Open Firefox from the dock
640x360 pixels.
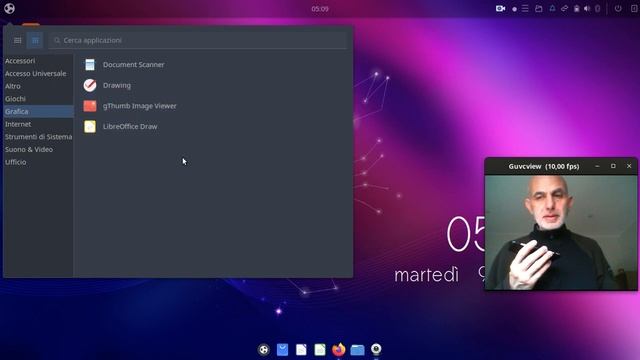(x=338, y=349)
